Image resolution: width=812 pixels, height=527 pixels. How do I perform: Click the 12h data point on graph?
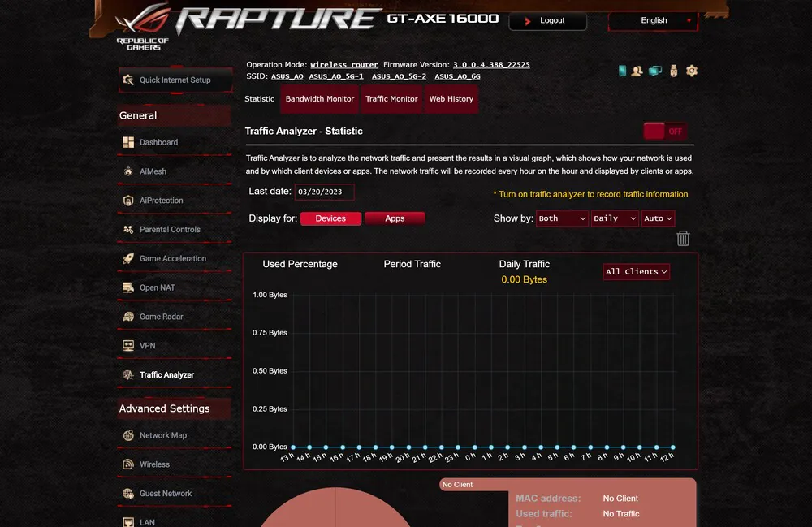tap(672, 447)
